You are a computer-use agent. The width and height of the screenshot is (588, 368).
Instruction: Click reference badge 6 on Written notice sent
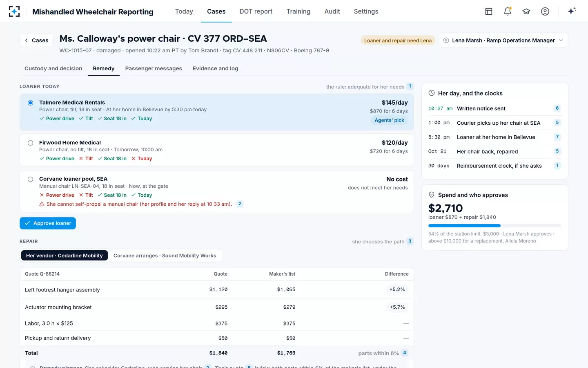[x=557, y=108]
